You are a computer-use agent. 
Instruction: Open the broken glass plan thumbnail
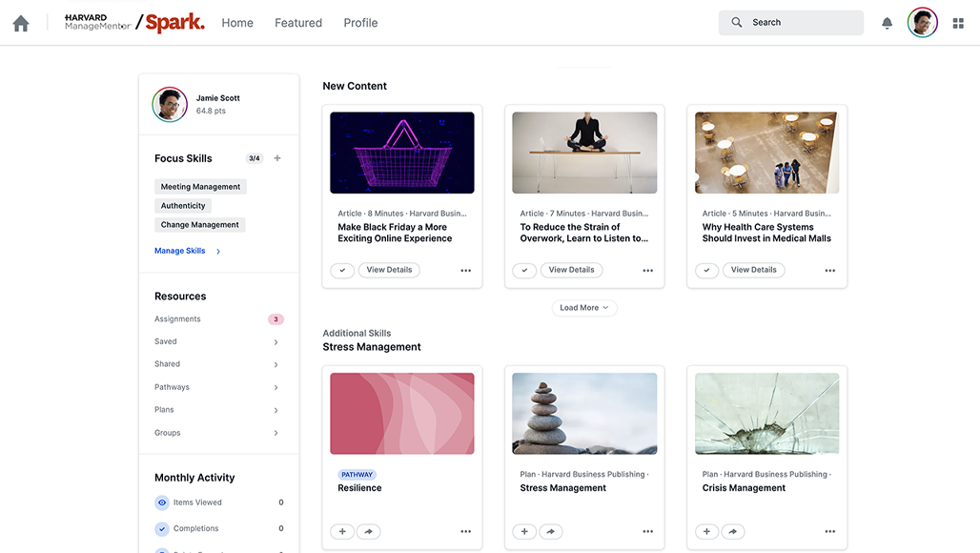click(766, 414)
